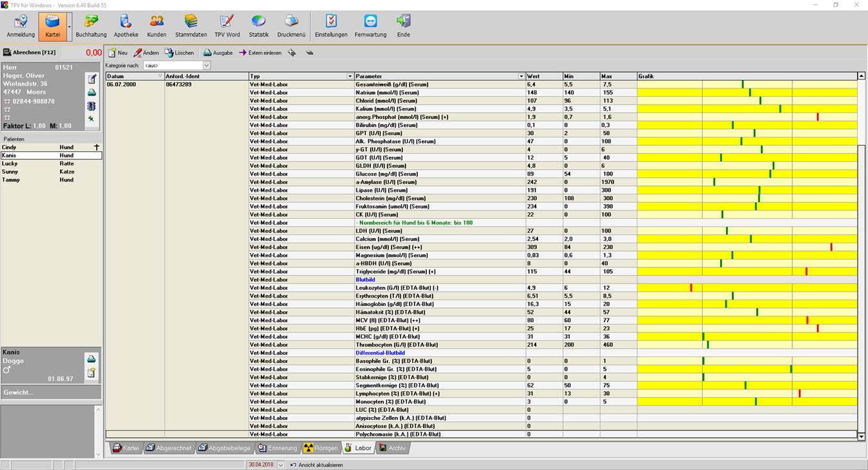Image resolution: width=868 pixels, height=470 pixels.
Task: Click Ansicht aktualisieren in status bar
Action: (316, 465)
